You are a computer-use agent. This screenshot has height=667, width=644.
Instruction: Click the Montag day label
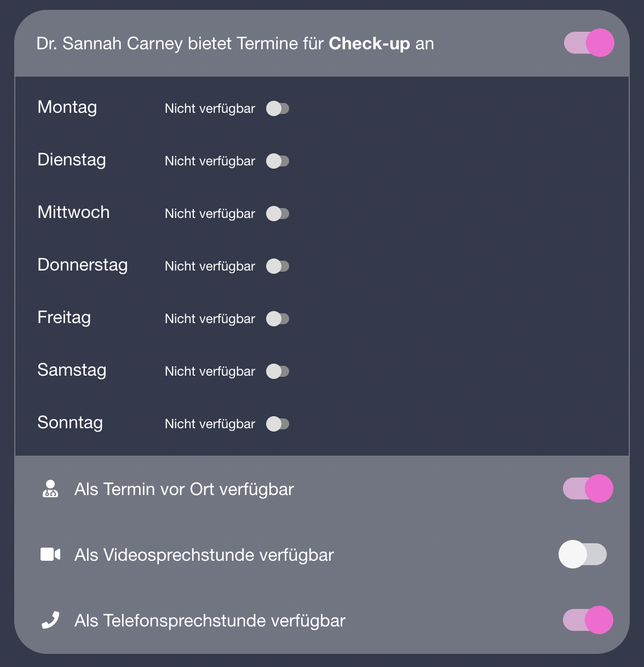pyautogui.click(x=67, y=107)
